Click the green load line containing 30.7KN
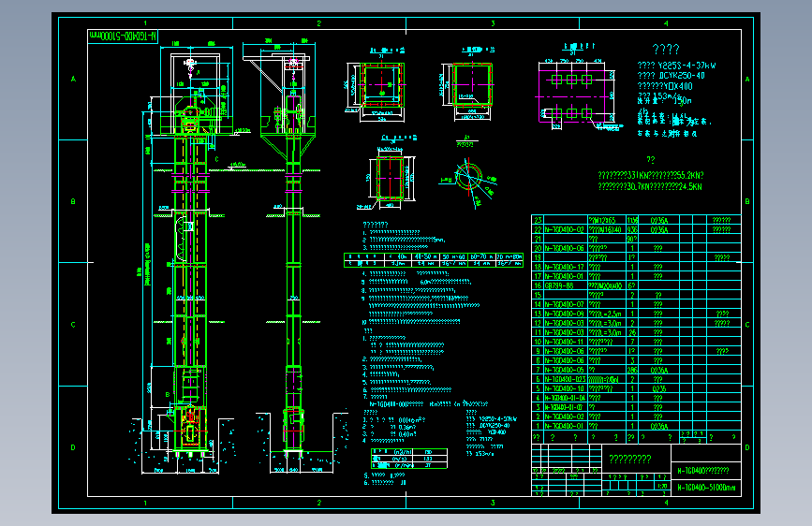This screenshot has height=526, width=812. pyautogui.click(x=650, y=186)
